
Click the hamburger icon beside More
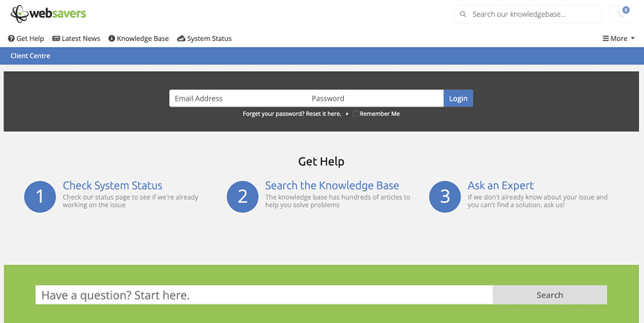605,39
